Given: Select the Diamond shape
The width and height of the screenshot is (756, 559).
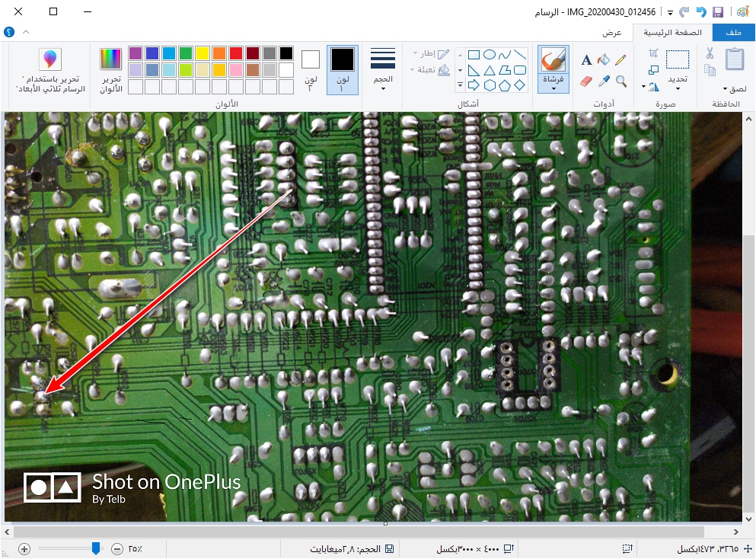Looking at the screenshot, I should click(520, 85).
